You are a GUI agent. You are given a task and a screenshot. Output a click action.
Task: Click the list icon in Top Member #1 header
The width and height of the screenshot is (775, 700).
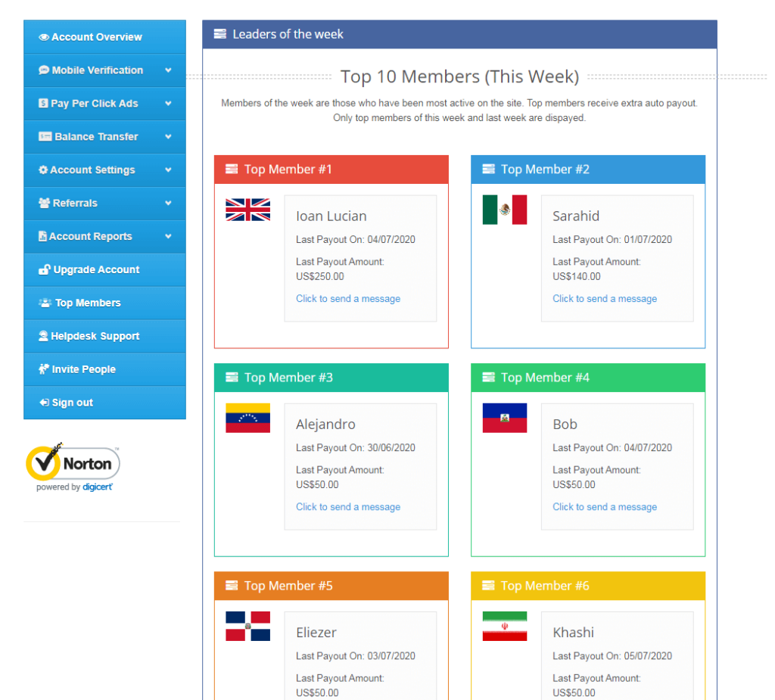coord(232,170)
